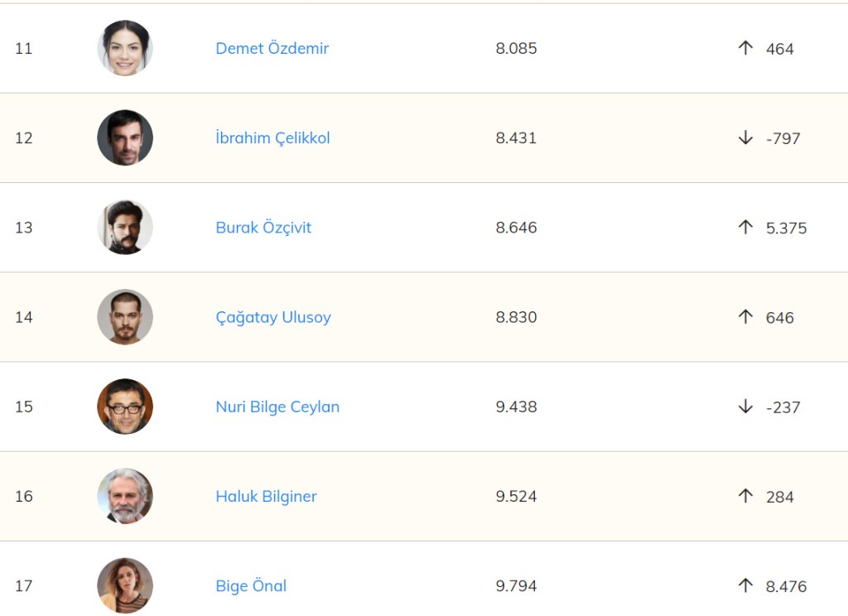848x616 pixels.
Task: Click the up arrow beside 8.476
Action: pyautogui.click(x=745, y=585)
